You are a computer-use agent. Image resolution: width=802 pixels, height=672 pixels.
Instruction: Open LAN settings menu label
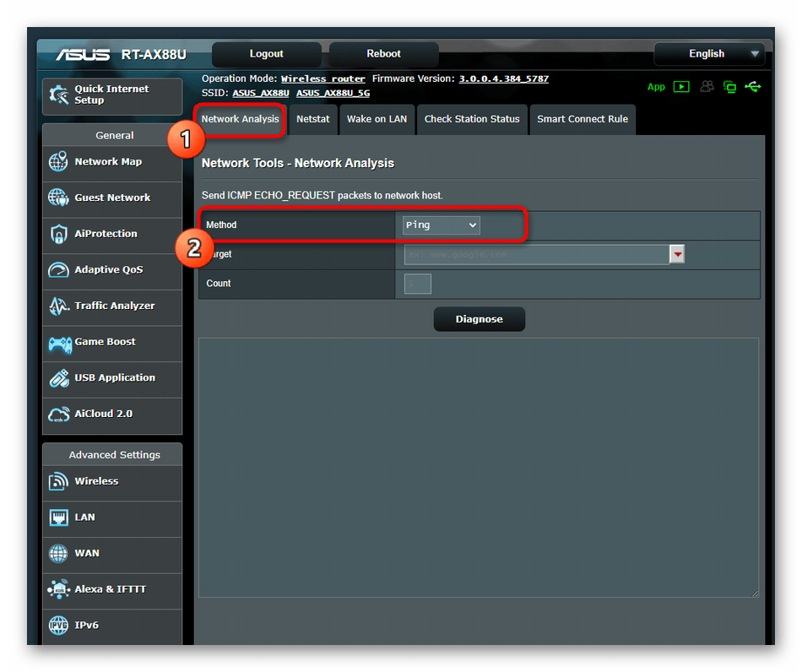tap(85, 518)
